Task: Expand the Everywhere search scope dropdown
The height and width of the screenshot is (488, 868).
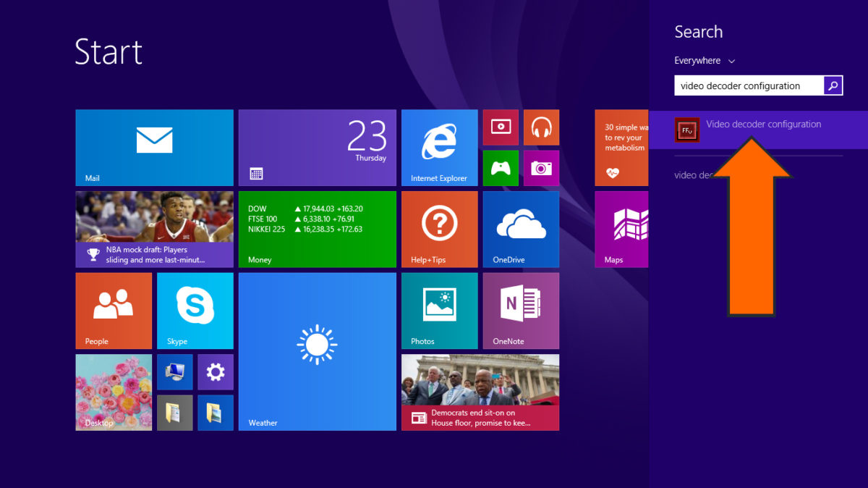Action: (x=705, y=61)
